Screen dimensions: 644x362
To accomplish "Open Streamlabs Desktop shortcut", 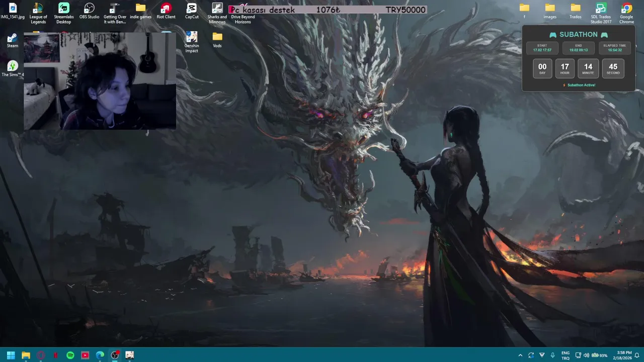I will 63,14.
